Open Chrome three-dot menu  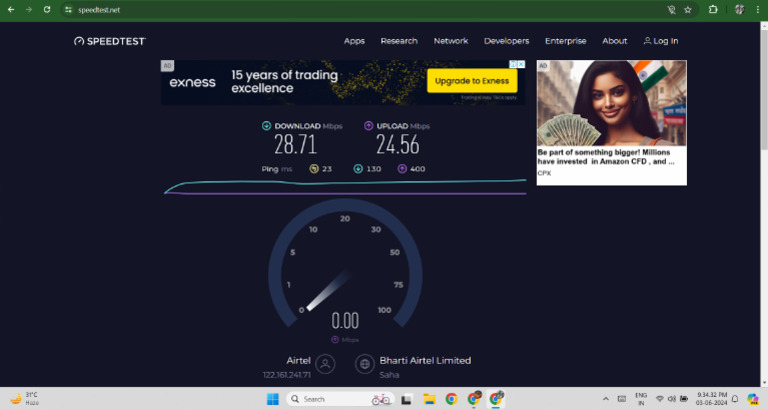[x=758, y=9]
